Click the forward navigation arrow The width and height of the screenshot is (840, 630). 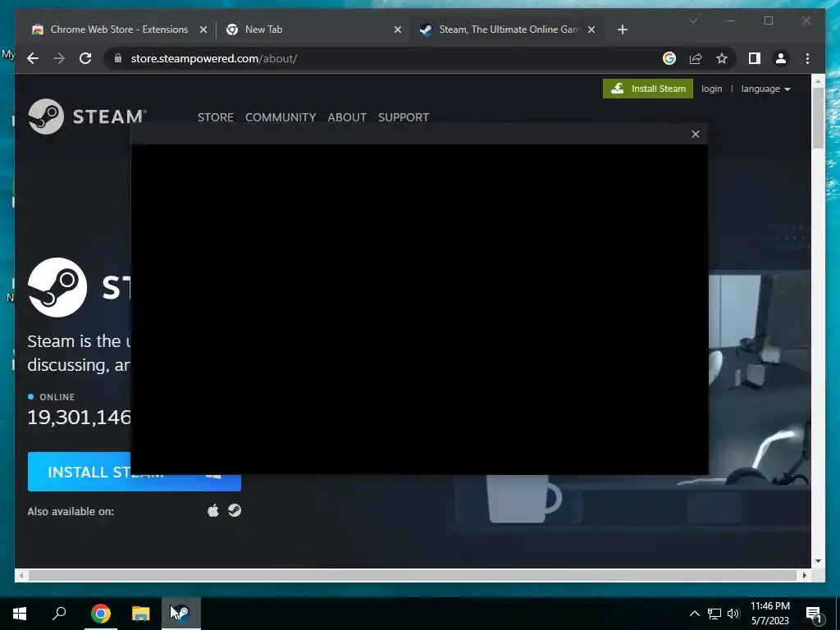(59, 58)
